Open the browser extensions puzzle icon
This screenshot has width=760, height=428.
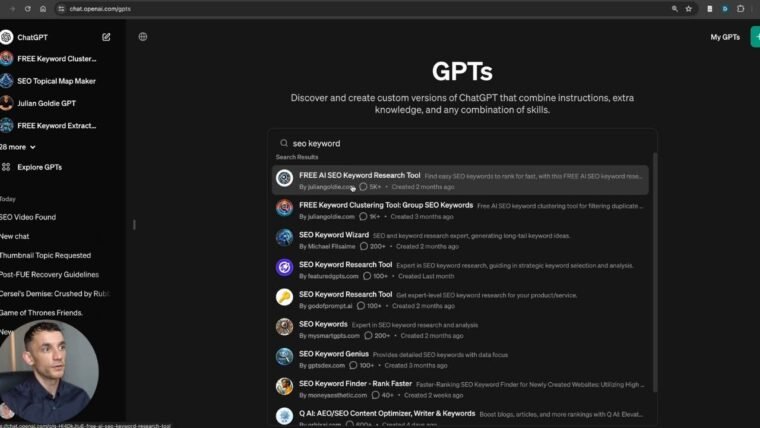pos(740,9)
